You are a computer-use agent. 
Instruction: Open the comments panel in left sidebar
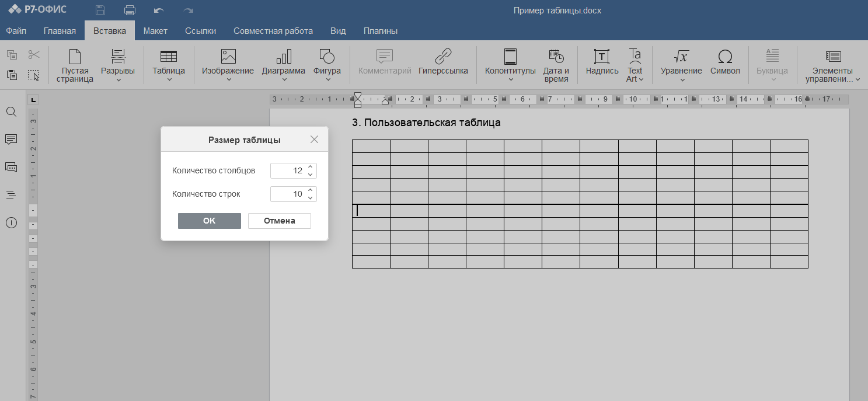pyautogui.click(x=11, y=139)
